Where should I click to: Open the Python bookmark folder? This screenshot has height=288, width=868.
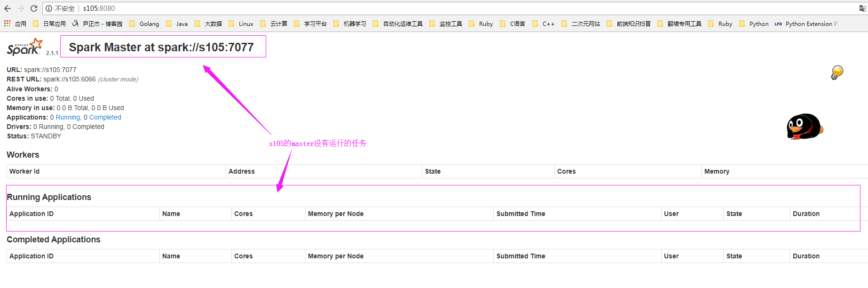[x=754, y=24]
